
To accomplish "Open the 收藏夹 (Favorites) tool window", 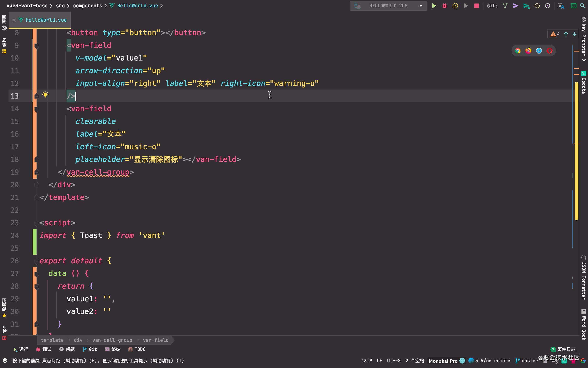I will pos(4,307).
